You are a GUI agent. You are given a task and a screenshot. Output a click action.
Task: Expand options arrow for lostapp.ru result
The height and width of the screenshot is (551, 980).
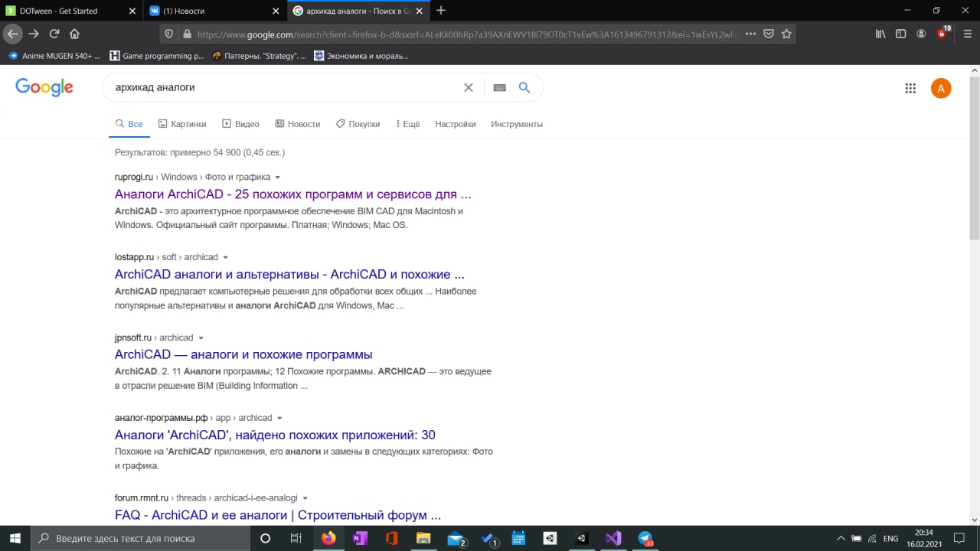click(225, 258)
